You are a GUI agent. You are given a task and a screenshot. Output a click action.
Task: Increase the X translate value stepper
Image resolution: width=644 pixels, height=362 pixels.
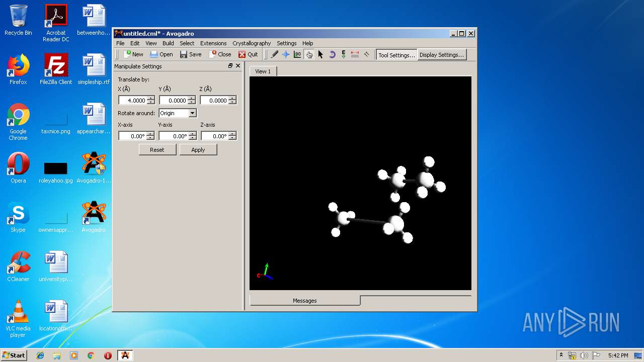[151, 99]
